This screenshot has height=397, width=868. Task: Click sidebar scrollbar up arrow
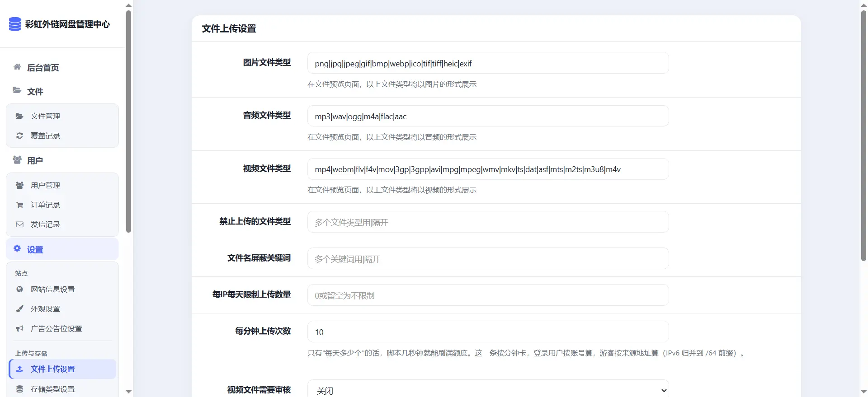[128, 5]
